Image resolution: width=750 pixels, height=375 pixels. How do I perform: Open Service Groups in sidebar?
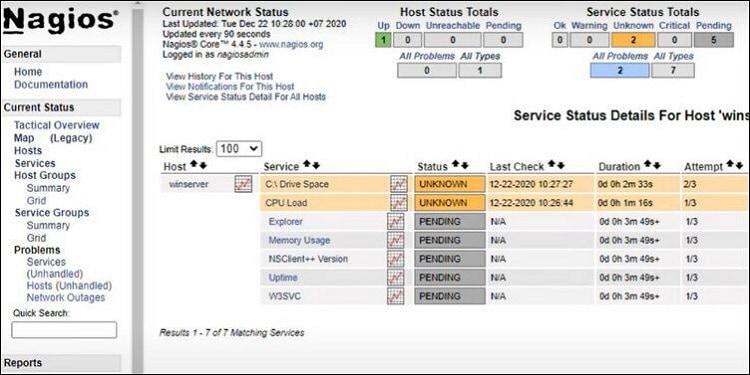coord(52,213)
